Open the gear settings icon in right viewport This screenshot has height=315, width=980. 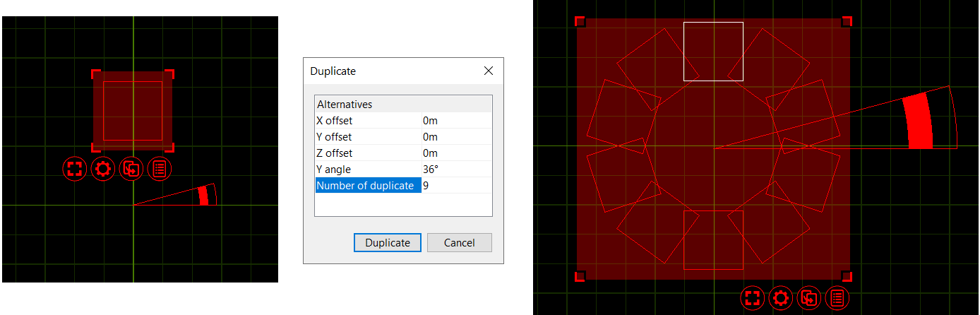tap(781, 298)
